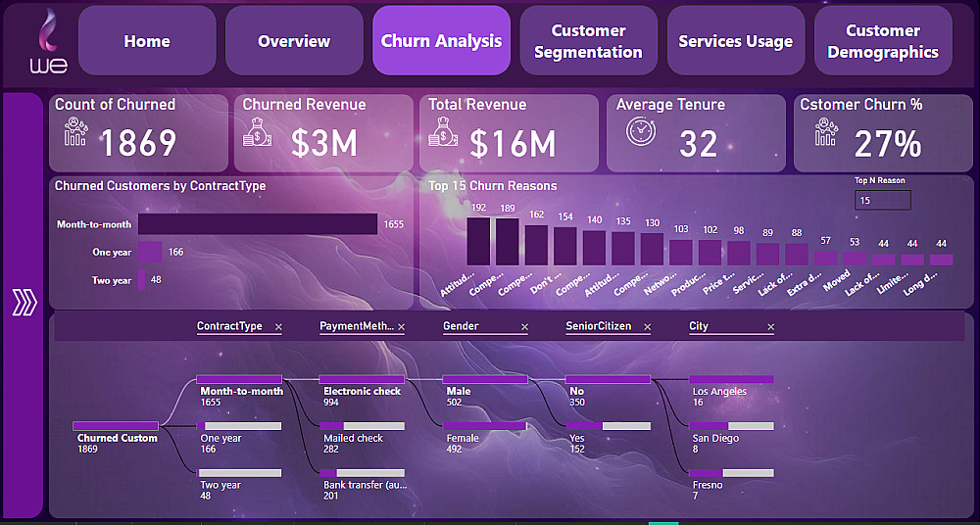Click the churn reason bar labeled 102
The width and height of the screenshot is (980, 525).
[x=710, y=253]
